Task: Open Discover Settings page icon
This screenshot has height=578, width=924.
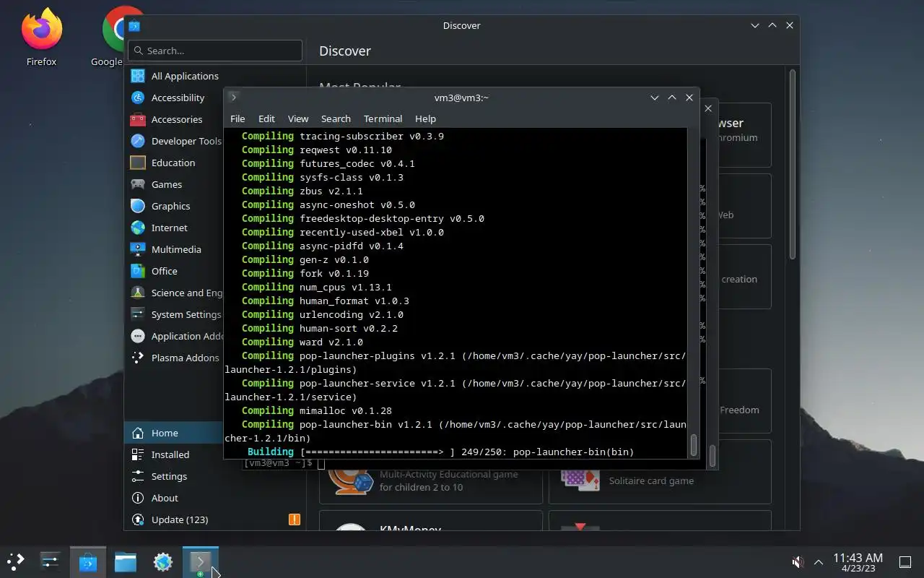Action: pyautogui.click(x=138, y=476)
